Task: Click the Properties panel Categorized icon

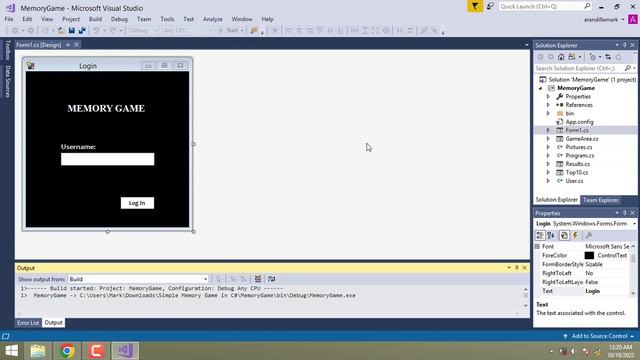Action: pyautogui.click(x=540, y=235)
